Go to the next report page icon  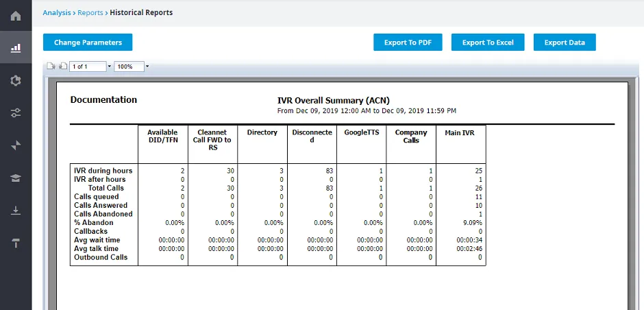point(51,67)
